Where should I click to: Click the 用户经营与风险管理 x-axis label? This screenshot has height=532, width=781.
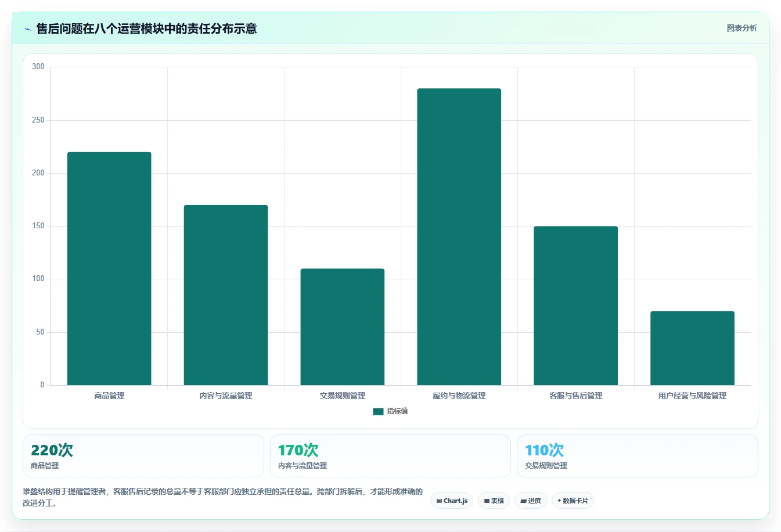point(692,396)
